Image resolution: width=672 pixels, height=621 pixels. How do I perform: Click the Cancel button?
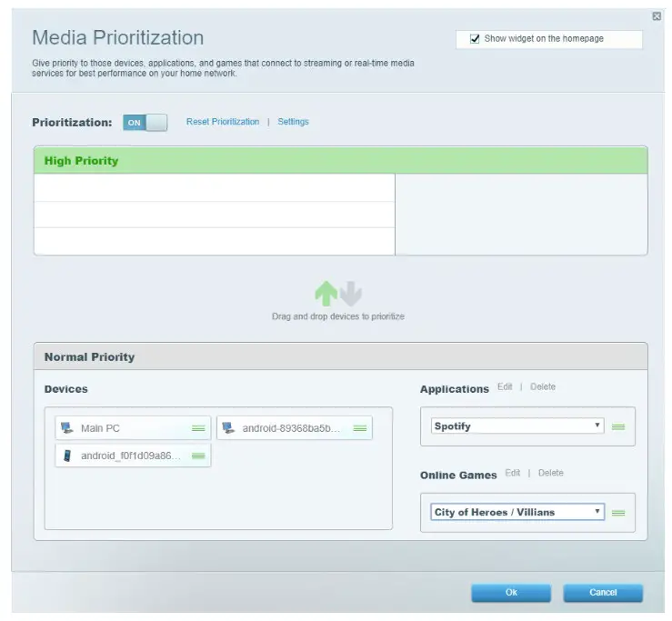coord(603,593)
